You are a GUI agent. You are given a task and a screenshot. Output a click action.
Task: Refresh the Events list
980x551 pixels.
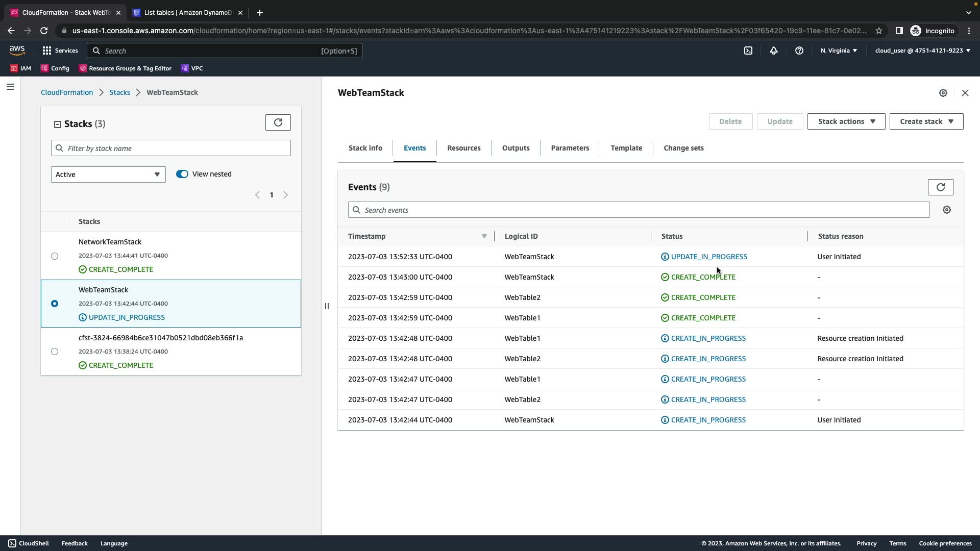point(940,187)
